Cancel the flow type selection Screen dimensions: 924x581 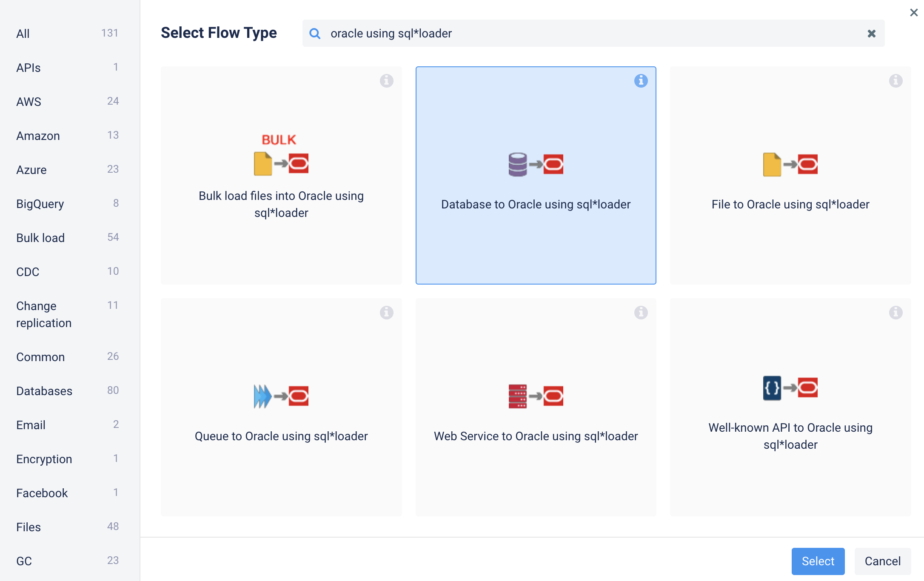pos(882,561)
